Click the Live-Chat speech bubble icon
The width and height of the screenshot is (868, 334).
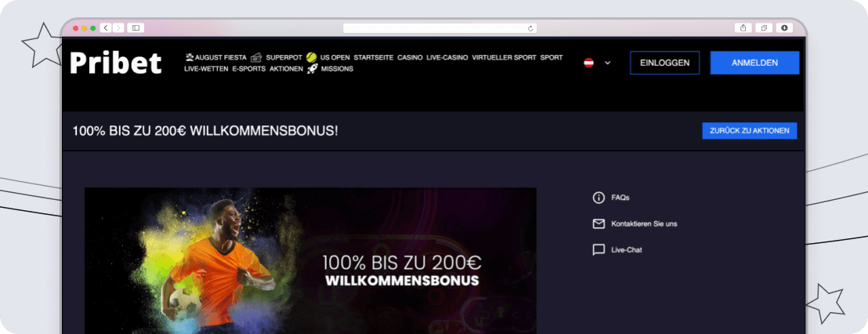pos(599,250)
